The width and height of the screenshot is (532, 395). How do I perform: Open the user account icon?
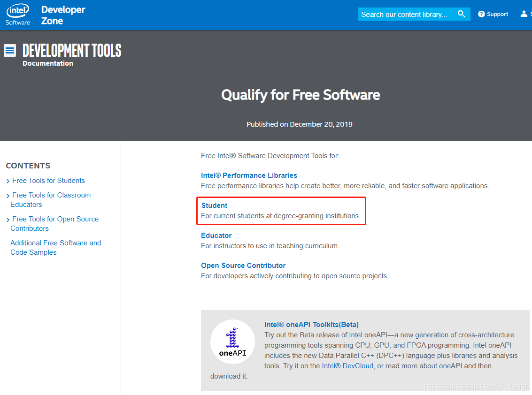click(x=524, y=14)
